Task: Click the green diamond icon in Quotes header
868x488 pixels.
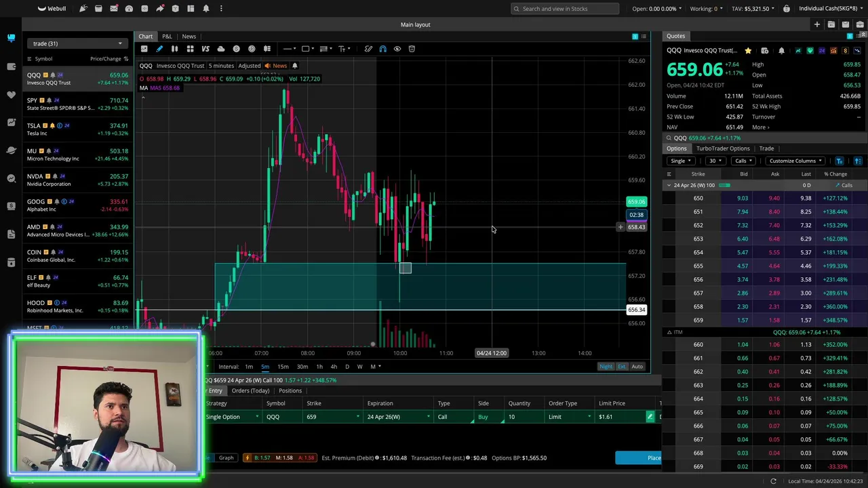Action: click(810, 51)
